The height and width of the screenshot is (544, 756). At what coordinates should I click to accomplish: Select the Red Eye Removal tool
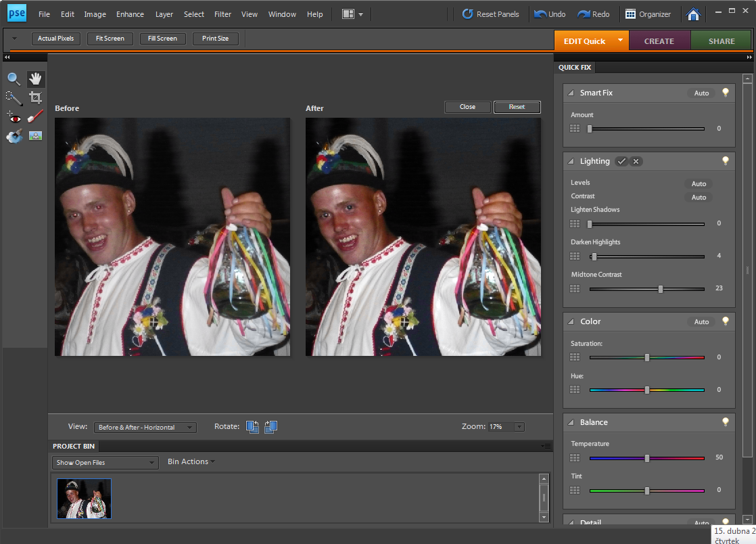point(14,116)
